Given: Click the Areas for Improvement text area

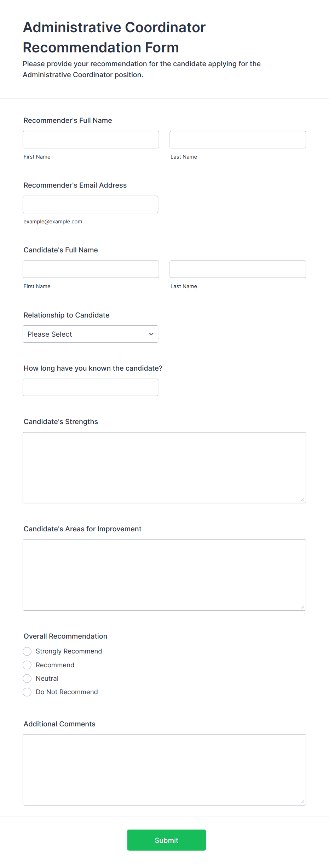Looking at the screenshot, I should [x=164, y=575].
